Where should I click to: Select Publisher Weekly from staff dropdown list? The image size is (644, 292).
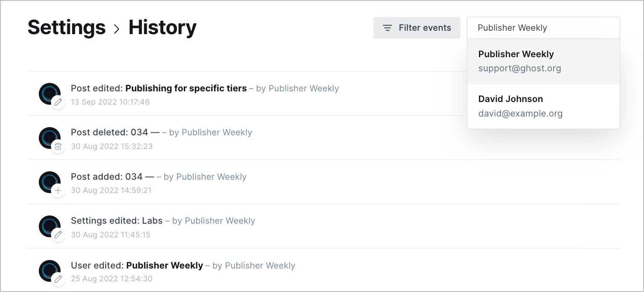tap(543, 61)
